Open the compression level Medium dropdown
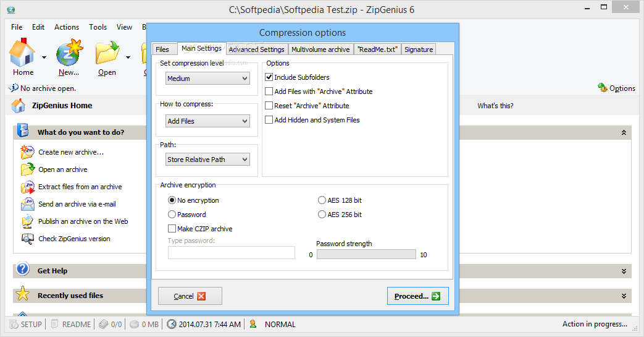Viewport: 644px width, 337px height. click(207, 78)
